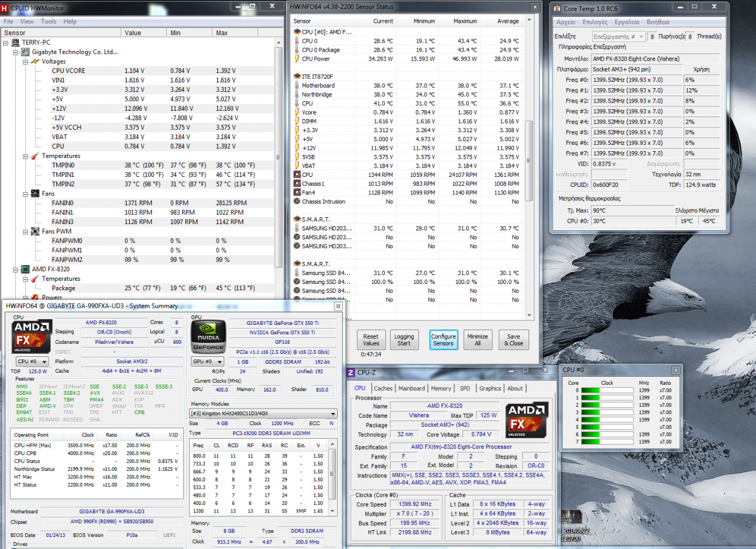
Task: Click the Voltages lightning icon in HWMonitor
Action: (x=36, y=62)
